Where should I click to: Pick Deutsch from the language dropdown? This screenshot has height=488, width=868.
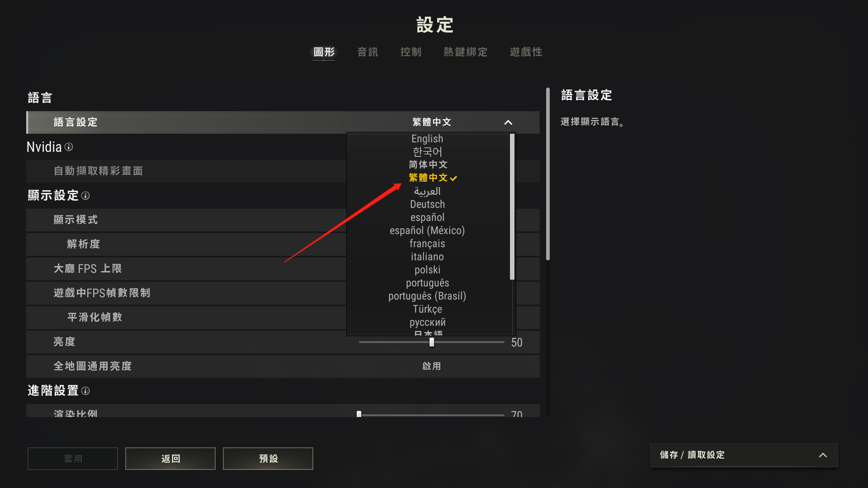click(427, 204)
